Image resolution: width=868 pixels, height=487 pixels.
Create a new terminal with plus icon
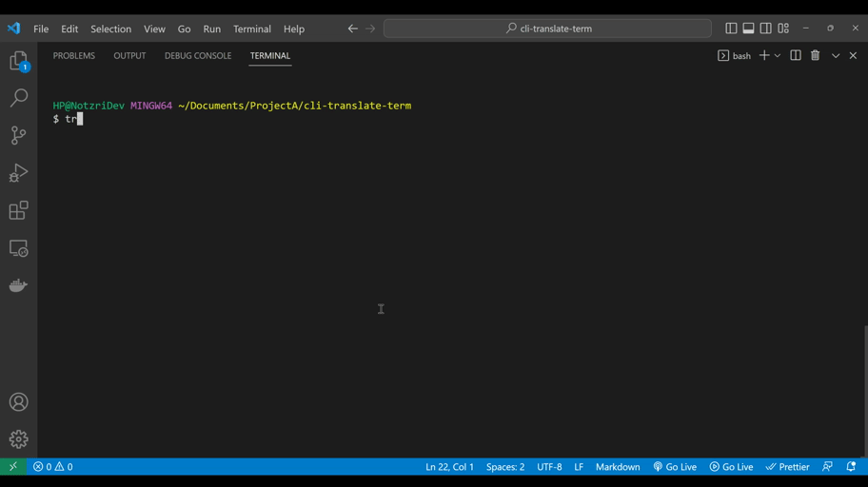coord(764,55)
